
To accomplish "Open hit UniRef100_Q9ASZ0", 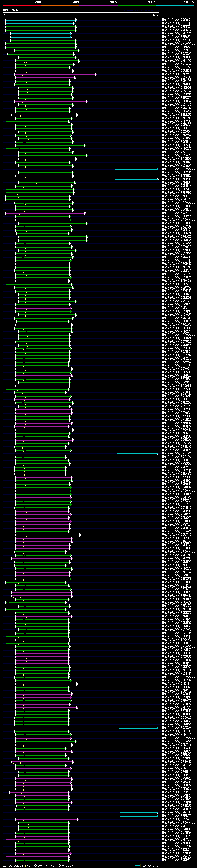I will pyautogui.click(x=176, y=30).
